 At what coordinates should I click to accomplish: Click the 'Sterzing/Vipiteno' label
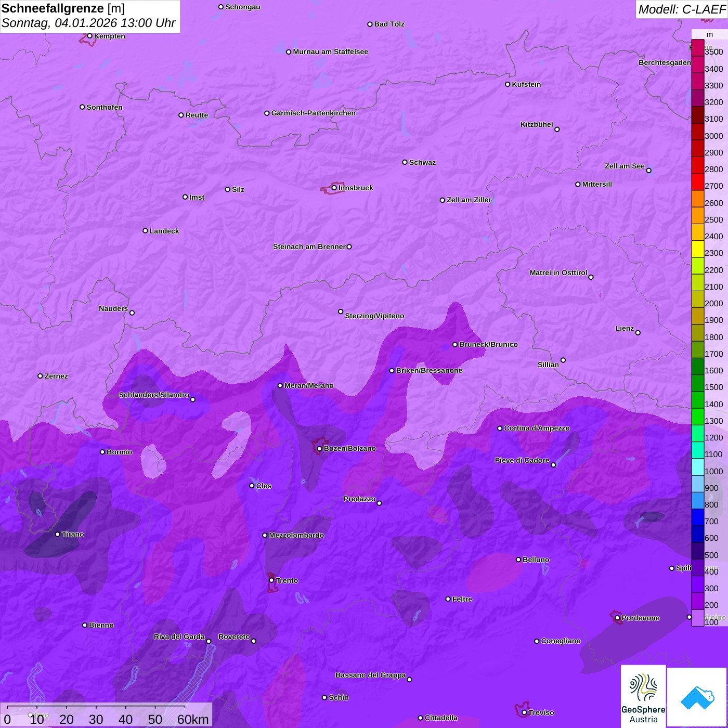pos(374,316)
